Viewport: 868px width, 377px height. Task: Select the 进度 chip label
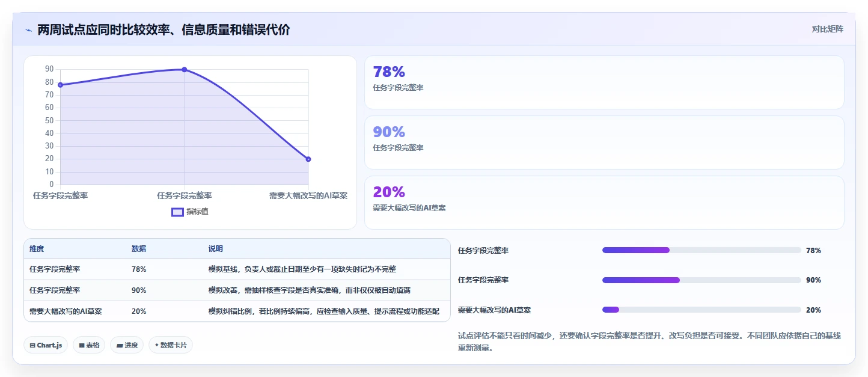131,345
